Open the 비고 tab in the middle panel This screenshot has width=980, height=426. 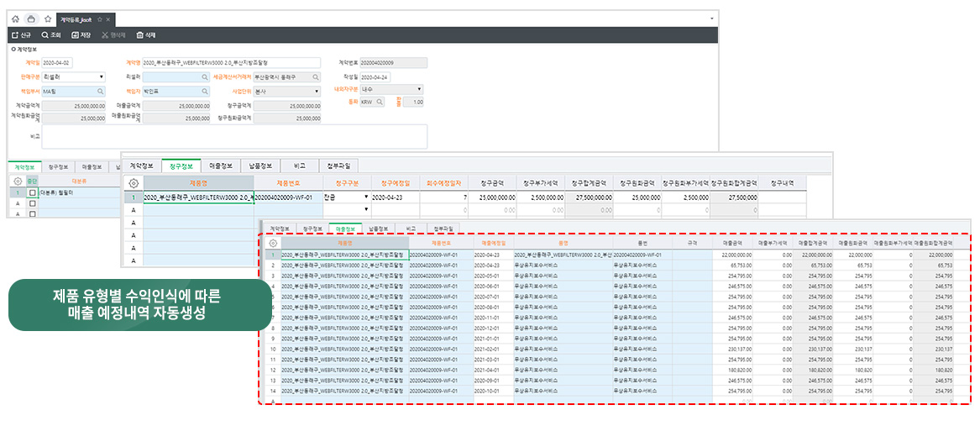(300, 166)
